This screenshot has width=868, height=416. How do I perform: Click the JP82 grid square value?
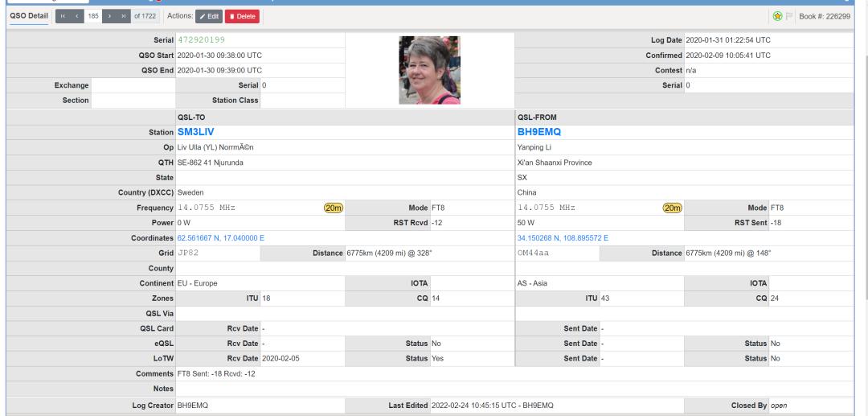point(187,253)
